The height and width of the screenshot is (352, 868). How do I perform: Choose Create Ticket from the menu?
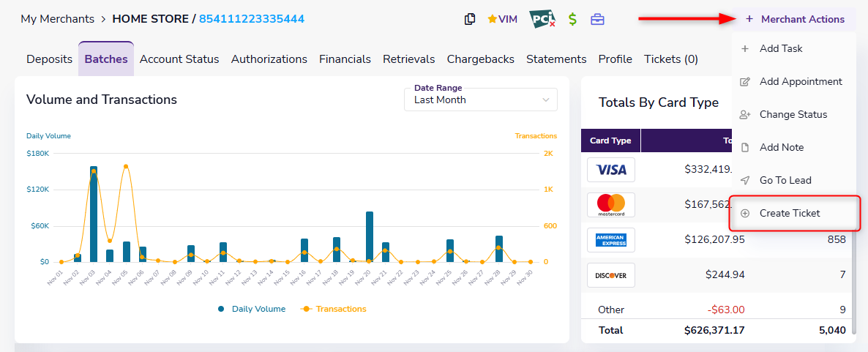790,213
